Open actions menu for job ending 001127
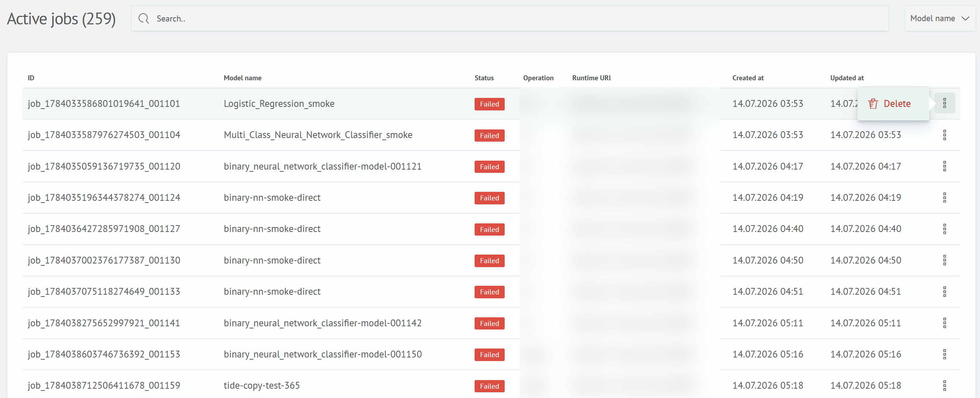This screenshot has height=398, width=980. pos(944,228)
